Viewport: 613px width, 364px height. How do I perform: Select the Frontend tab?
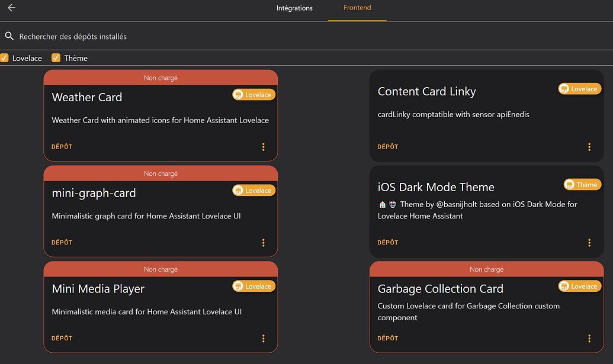coord(357,8)
